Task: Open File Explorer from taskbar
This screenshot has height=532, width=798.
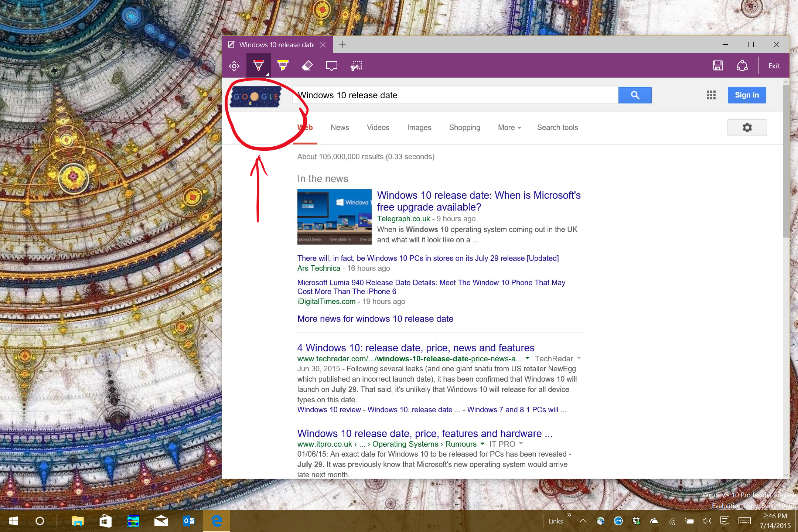Action: pyautogui.click(x=78, y=521)
